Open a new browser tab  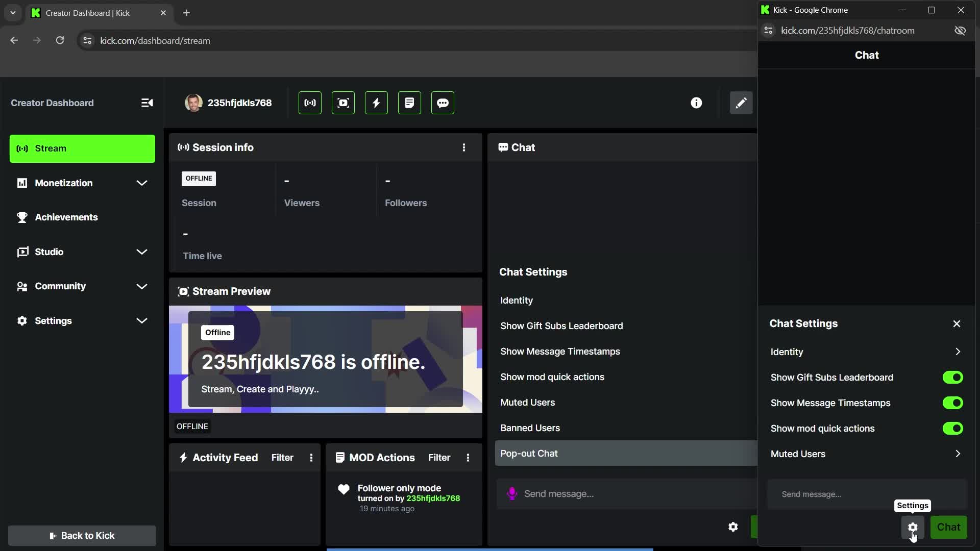coord(186,13)
